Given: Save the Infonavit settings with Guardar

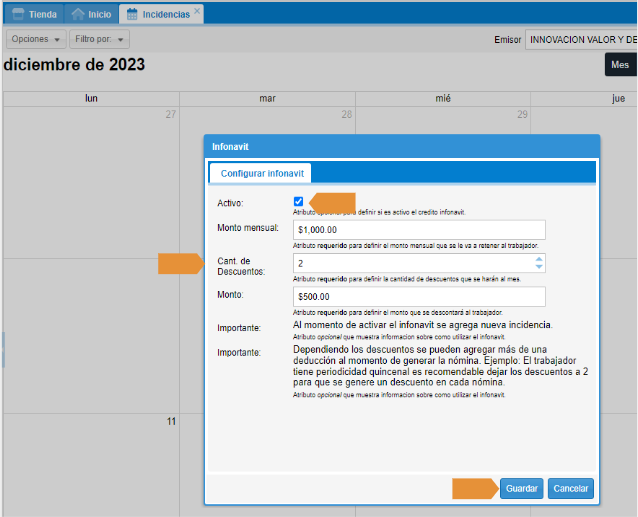Looking at the screenshot, I should click(x=521, y=489).
